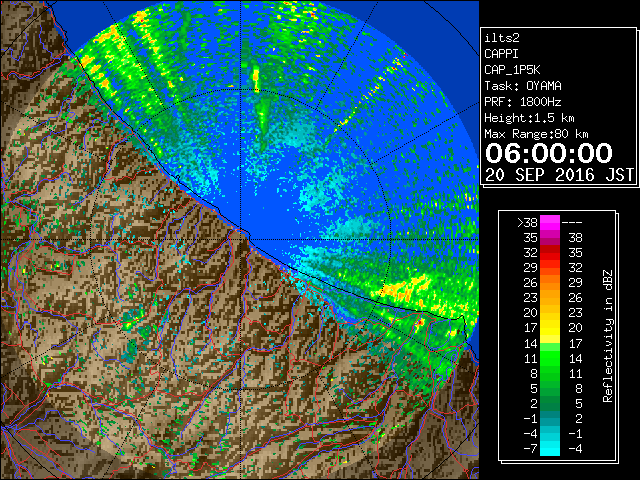Screen dimensions: 640x480
Task: Pick the magenta >38 dBZ color swatch
Action: (x=550, y=222)
